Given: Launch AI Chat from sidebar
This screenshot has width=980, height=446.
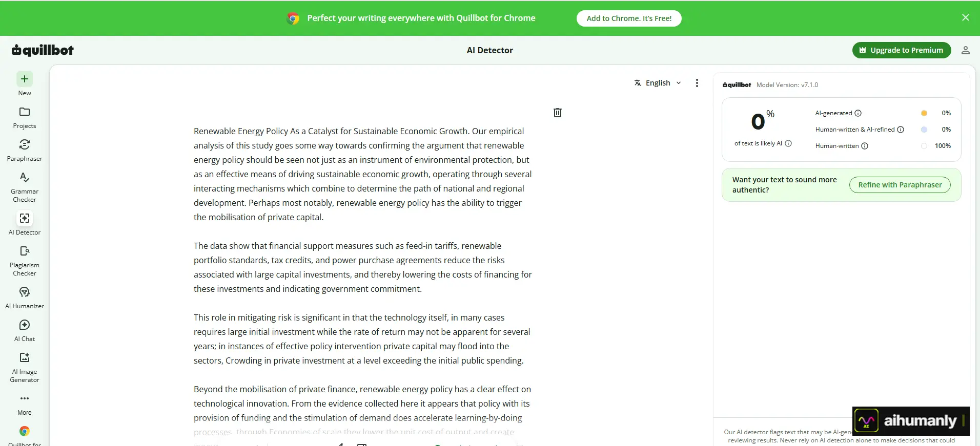Looking at the screenshot, I should (x=25, y=330).
